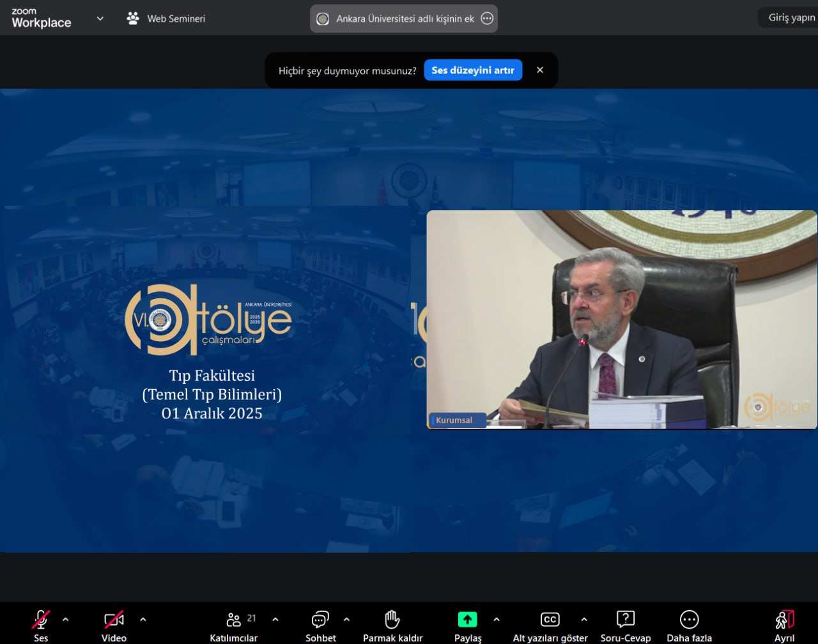Screen dimensions: 818x644
Task: Leave the webinar with Ayrıl icon
Action: tap(784, 620)
